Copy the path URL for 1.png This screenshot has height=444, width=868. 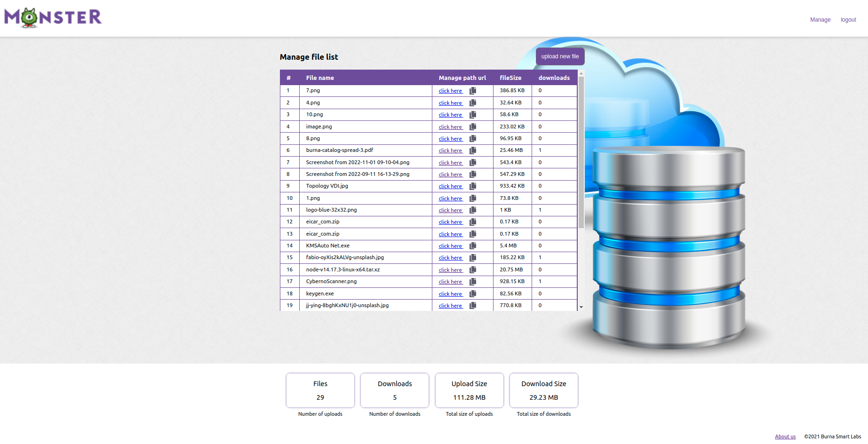(473, 198)
